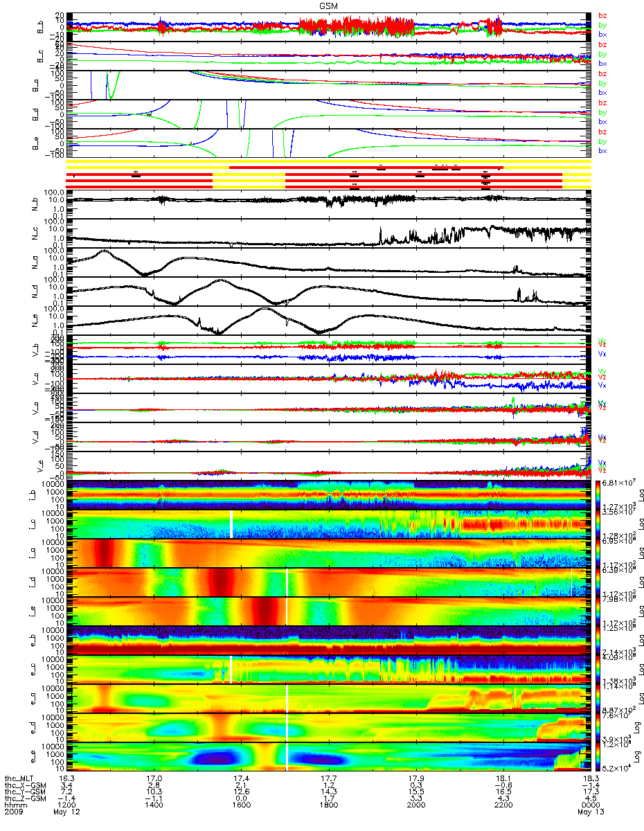The width and height of the screenshot is (644, 831).
Task: Select the Z-GSM value 4.5
Action: (x=591, y=798)
